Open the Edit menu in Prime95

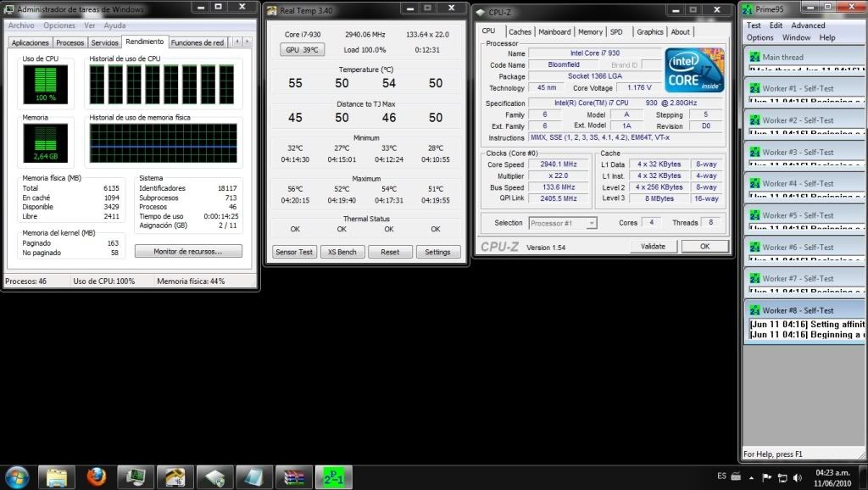point(776,25)
